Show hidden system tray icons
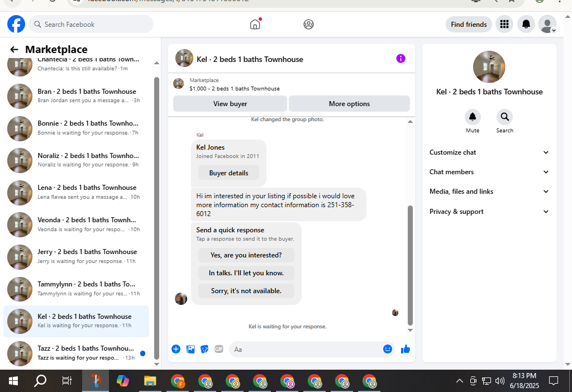The image size is (572, 392). pos(460,381)
